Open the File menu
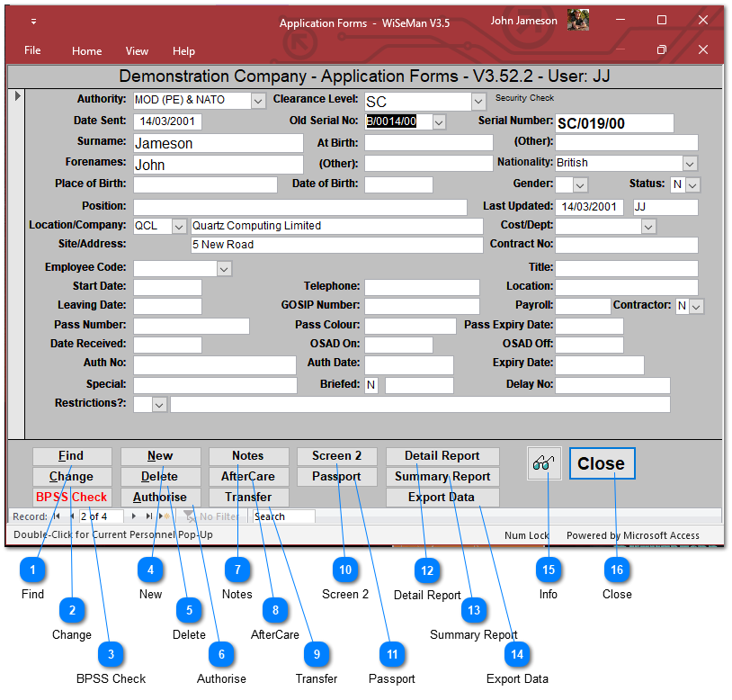 click(x=32, y=50)
